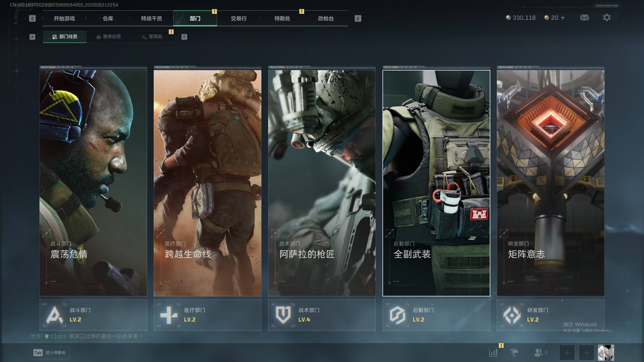644x362 pixels.
Task: Open the 军需处 sub-tab
Action: 152,37
